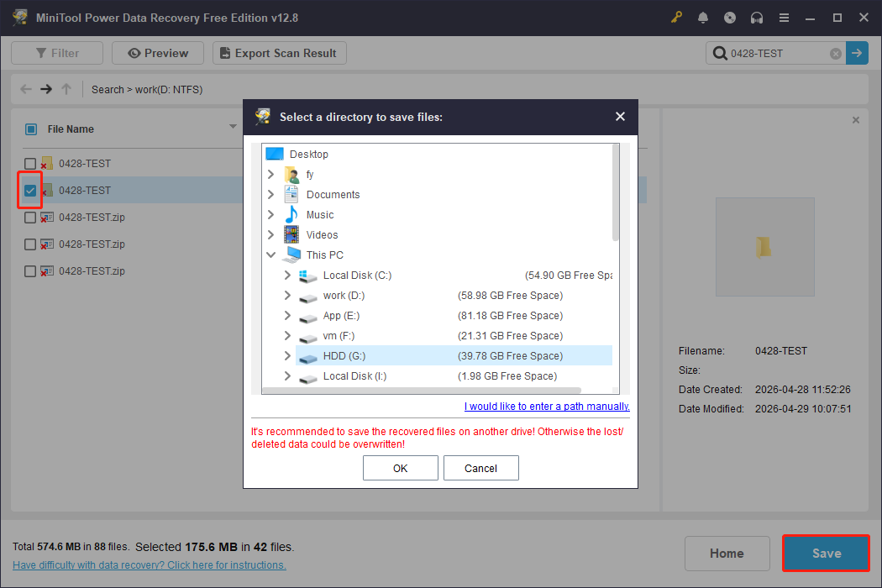Open the data recovery instructions link

(149, 565)
